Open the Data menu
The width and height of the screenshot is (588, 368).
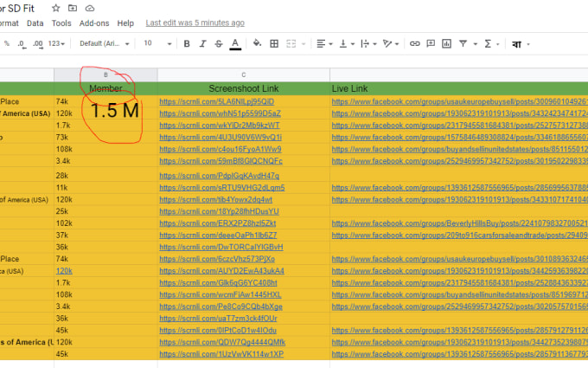(35, 23)
